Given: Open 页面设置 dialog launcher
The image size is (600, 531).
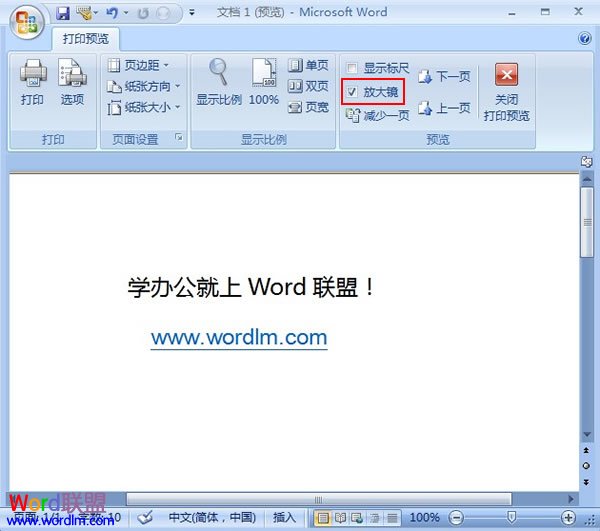Looking at the screenshot, I should tap(179, 137).
